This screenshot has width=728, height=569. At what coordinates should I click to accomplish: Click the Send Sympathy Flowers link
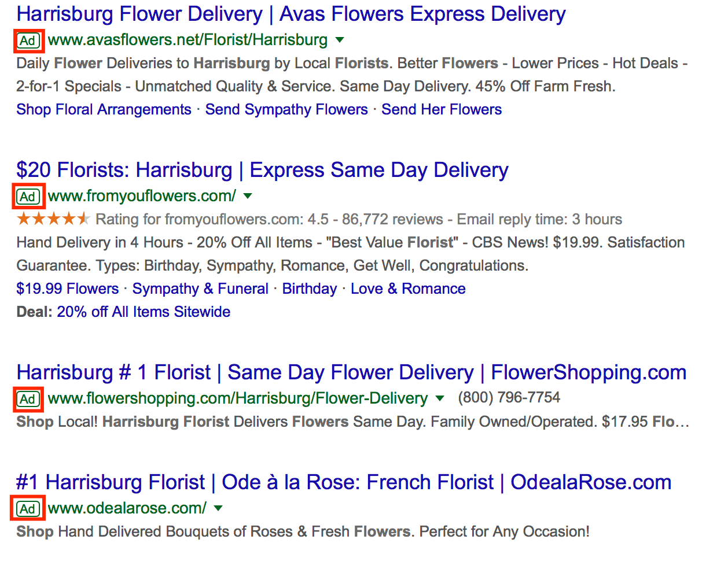point(286,109)
